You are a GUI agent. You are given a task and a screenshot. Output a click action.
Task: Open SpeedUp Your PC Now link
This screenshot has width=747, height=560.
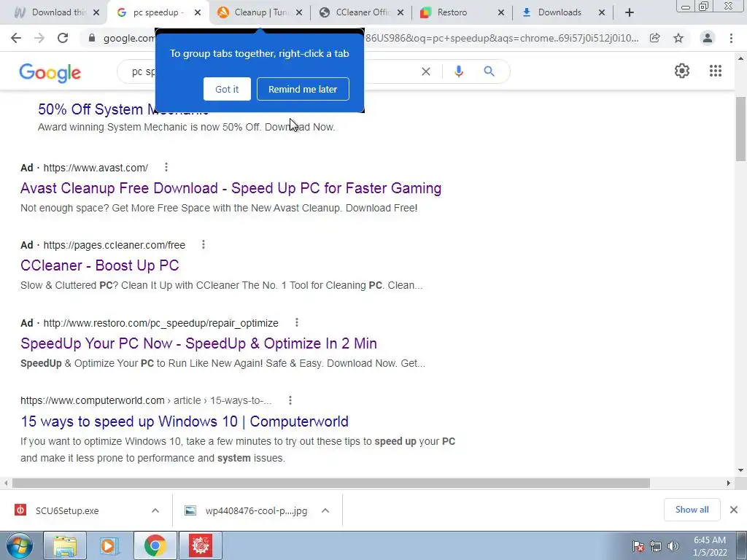coord(198,343)
